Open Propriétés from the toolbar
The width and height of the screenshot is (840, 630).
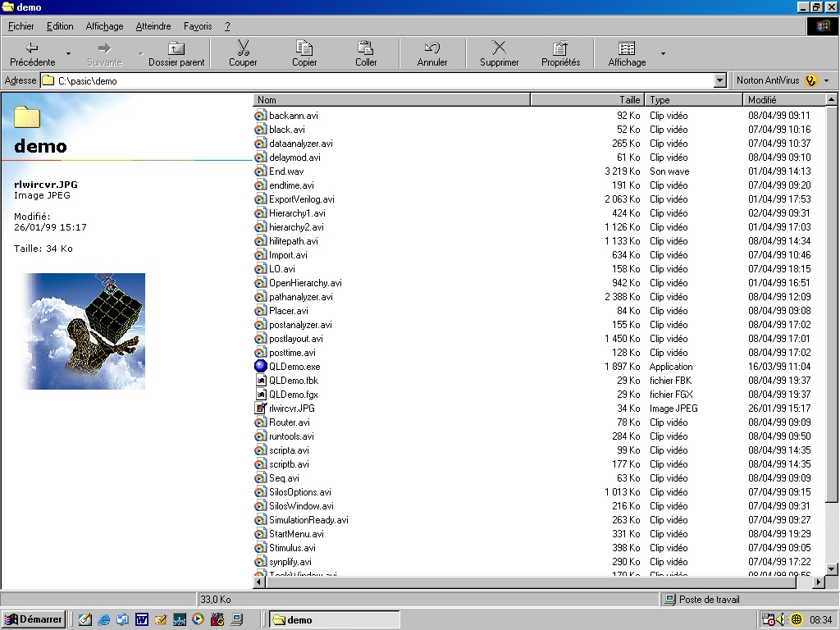(560, 48)
